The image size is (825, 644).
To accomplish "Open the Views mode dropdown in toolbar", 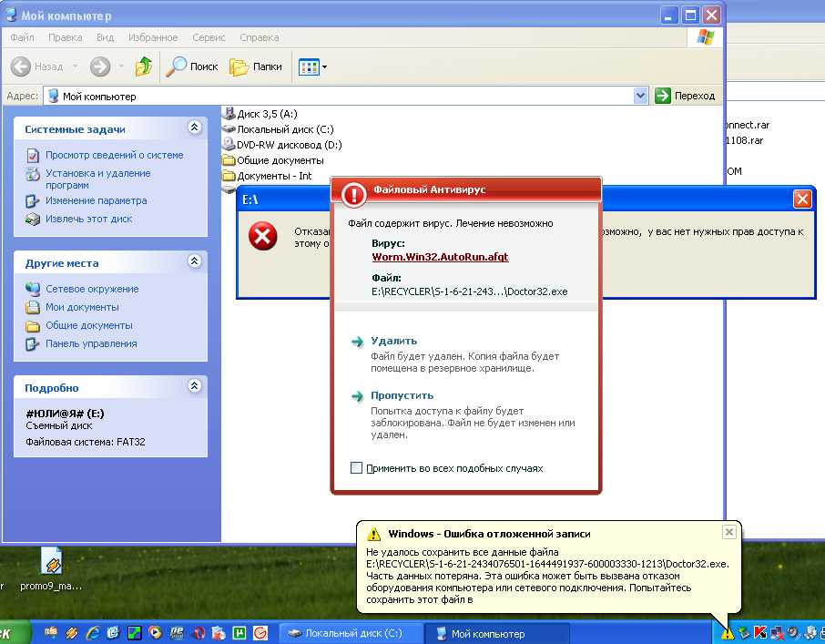I will coord(312,66).
